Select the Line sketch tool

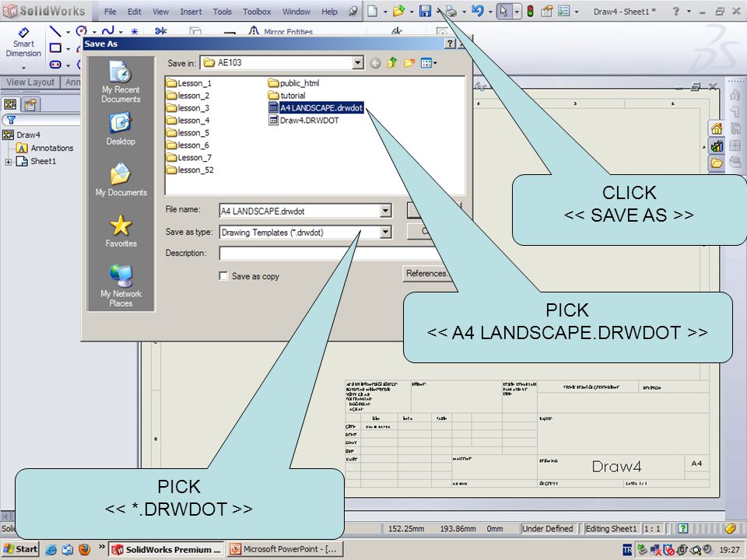pyautogui.click(x=55, y=31)
